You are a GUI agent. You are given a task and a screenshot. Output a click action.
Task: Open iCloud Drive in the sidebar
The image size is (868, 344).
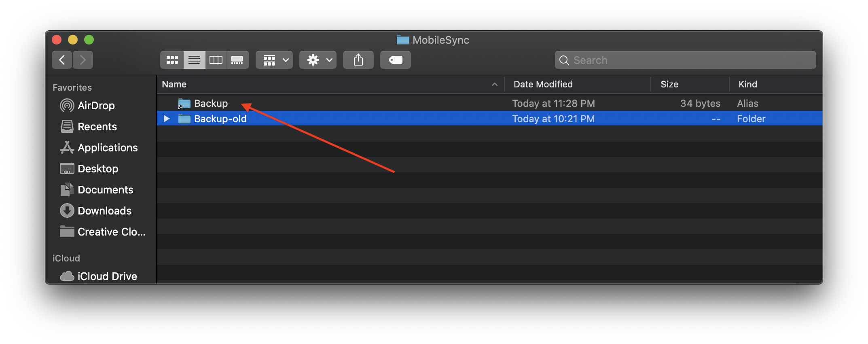click(x=107, y=276)
